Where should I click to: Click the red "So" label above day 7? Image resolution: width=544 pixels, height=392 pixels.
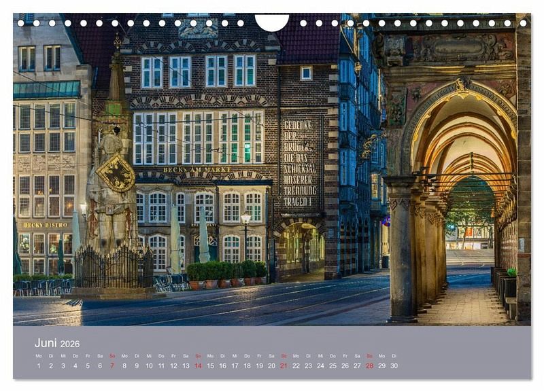coord(112,356)
